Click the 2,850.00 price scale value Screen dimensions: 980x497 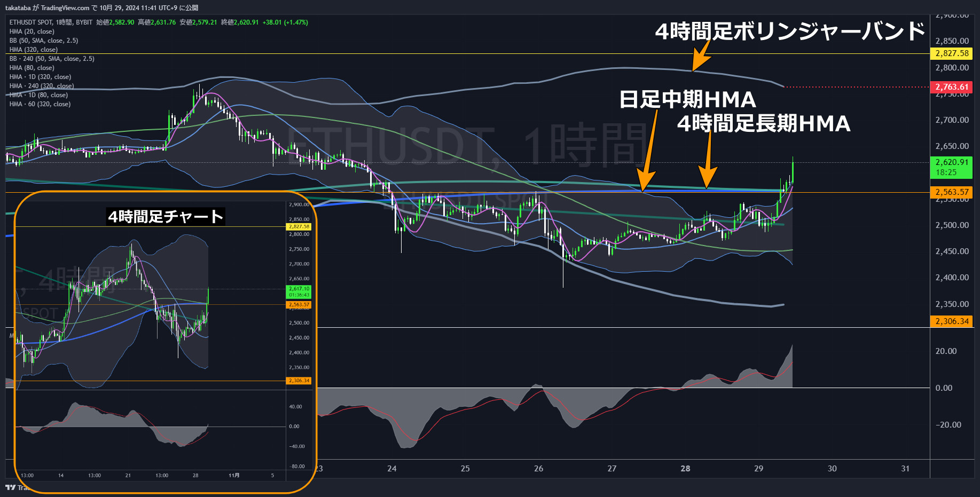[x=952, y=41]
